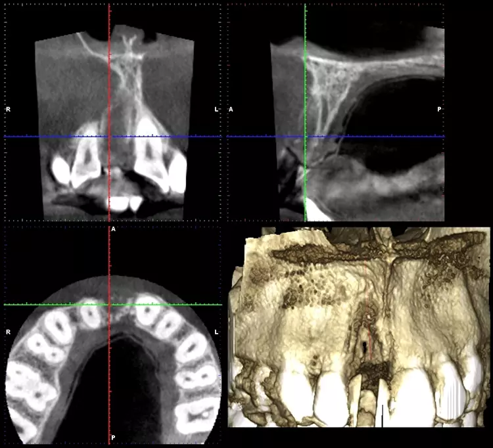Click the L label in the axial view
The width and height of the screenshot is (493, 448).
pyautogui.click(x=216, y=332)
